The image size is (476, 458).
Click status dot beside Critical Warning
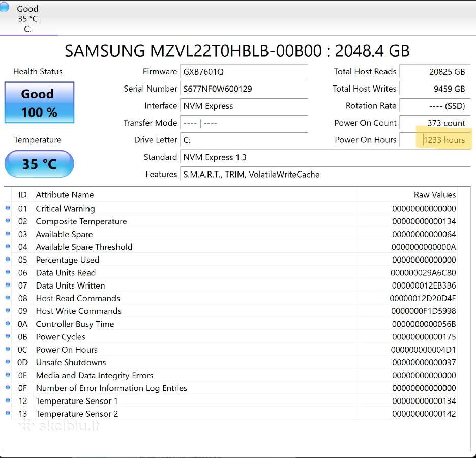coord(8,208)
